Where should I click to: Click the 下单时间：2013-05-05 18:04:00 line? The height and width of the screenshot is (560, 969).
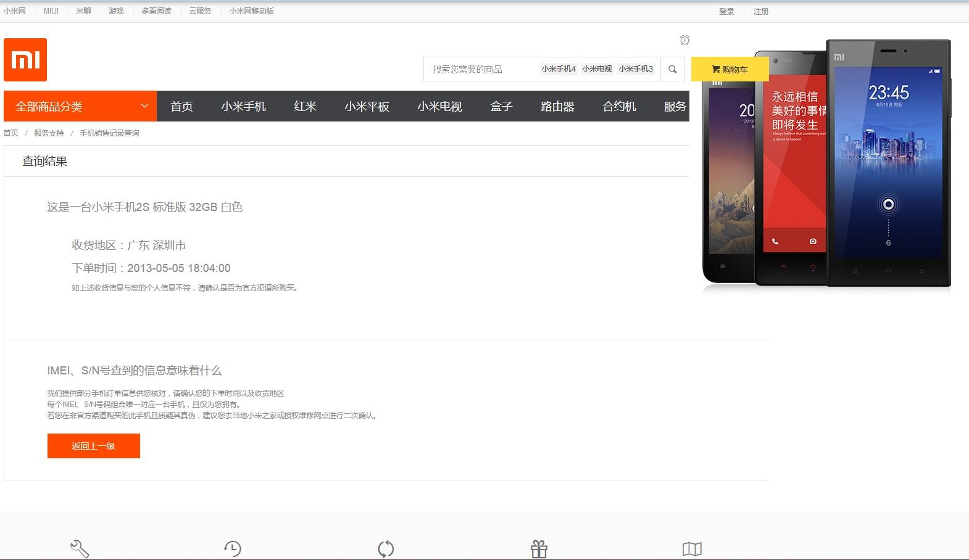pyautogui.click(x=151, y=268)
